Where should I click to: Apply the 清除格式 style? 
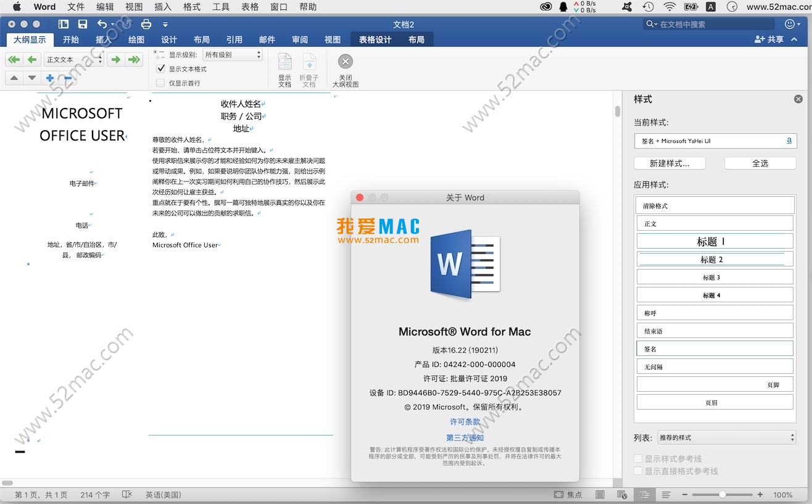coord(715,205)
